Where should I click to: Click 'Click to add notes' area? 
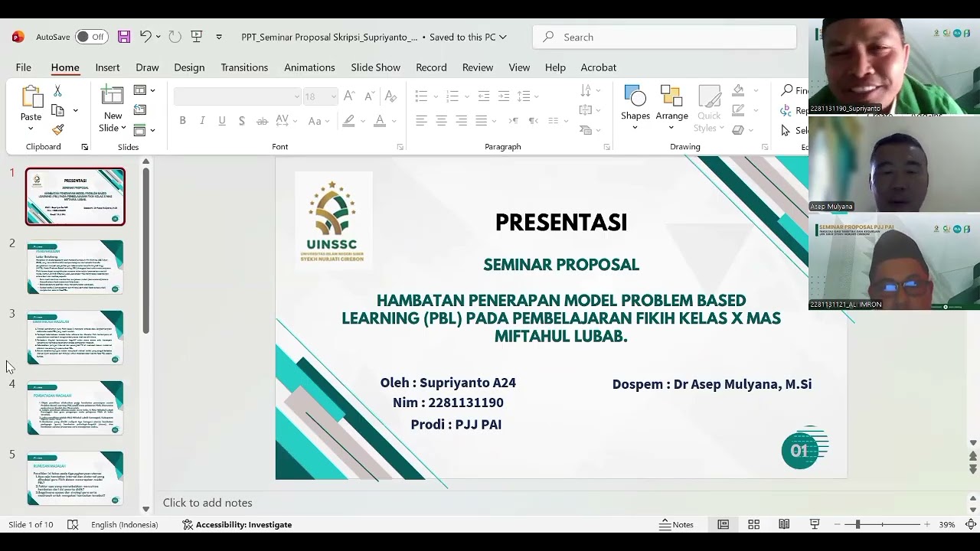tap(207, 503)
